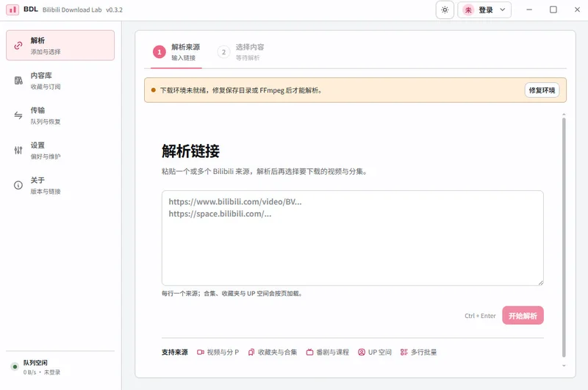Screen dimensions: 588x390
Task: Click the green queue status dot
Action: coord(15,366)
